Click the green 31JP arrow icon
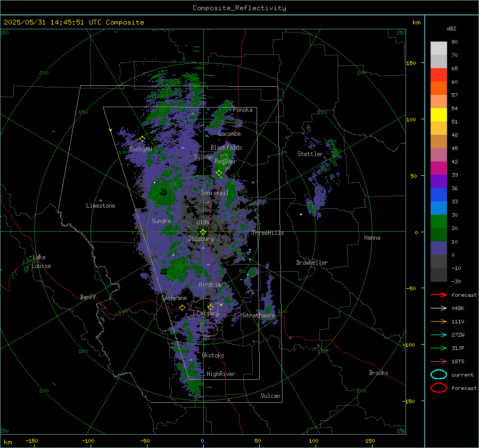 (439, 348)
